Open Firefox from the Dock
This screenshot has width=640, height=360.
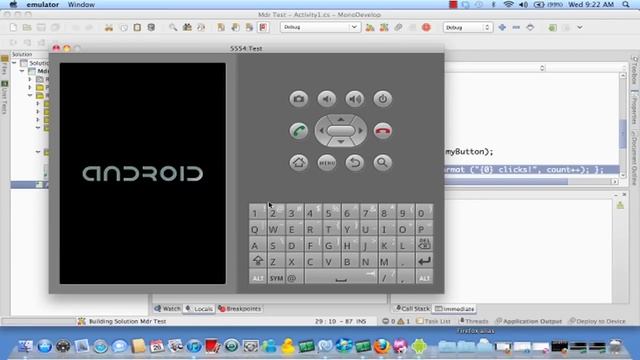point(382,347)
